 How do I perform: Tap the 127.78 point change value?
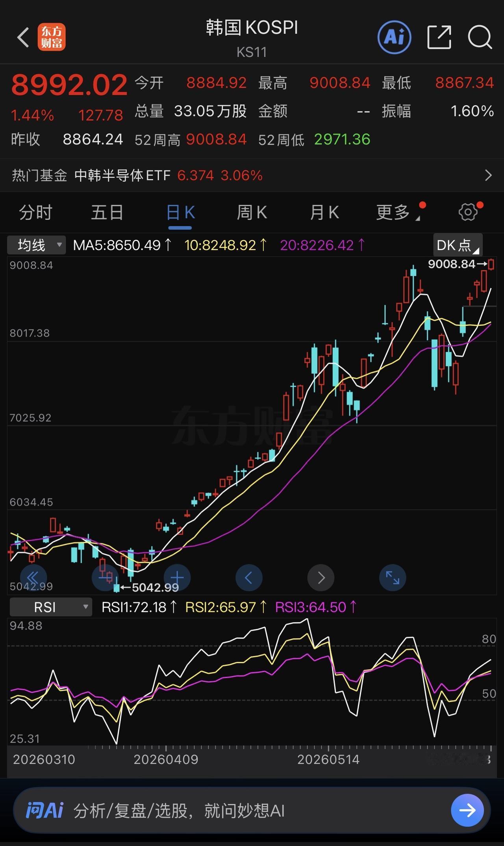tap(101, 115)
